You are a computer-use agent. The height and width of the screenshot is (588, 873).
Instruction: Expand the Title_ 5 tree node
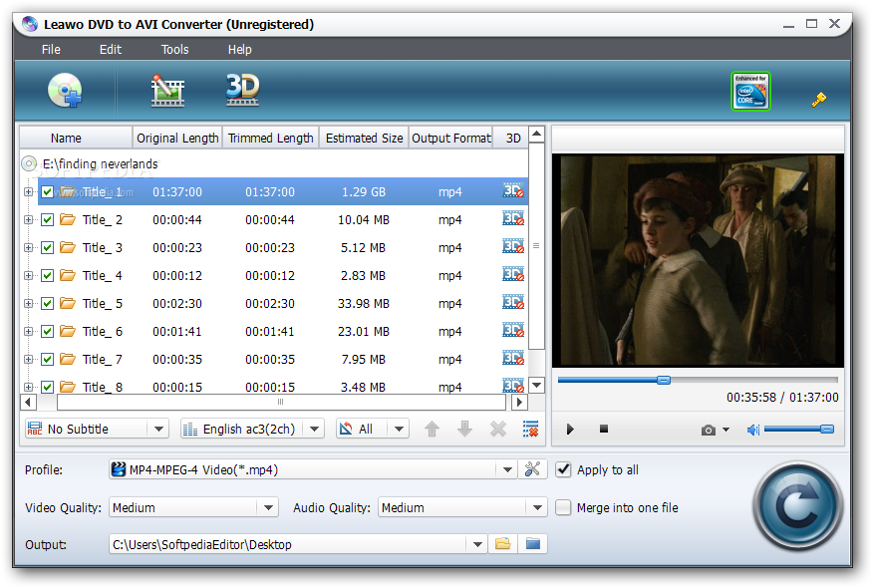[28, 303]
